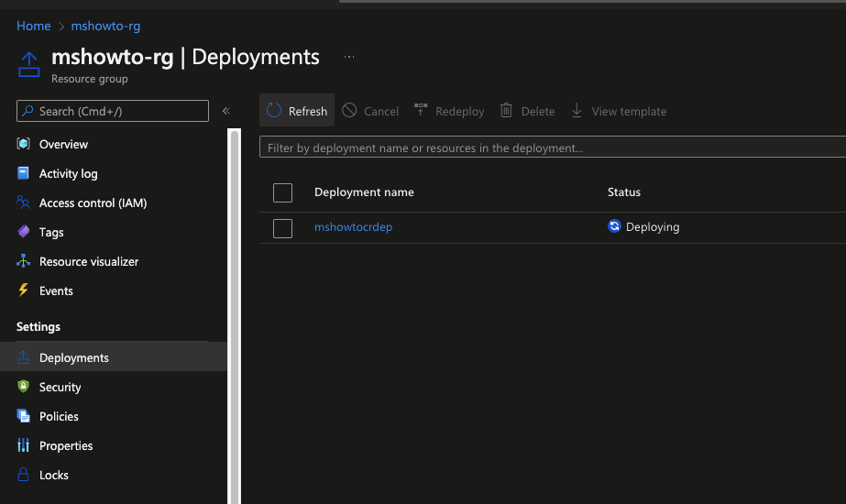Click the Status column header
The width and height of the screenshot is (846, 504).
pyautogui.click(x=624, y=192)
